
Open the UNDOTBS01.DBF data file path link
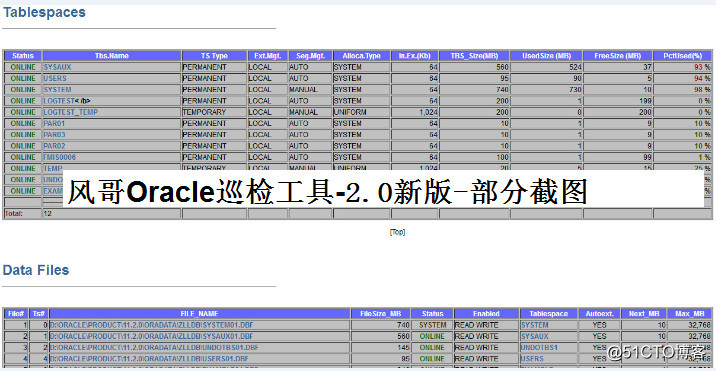[x=154, y=348]
